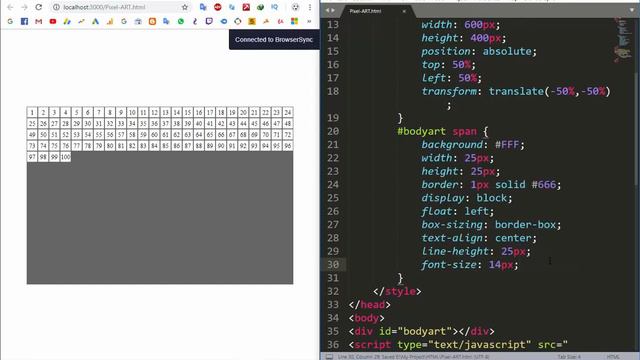Image resolution: width=640 pixels, height=360 pixels.
Task: Click the closing style tag on line 32
Action: coord(397,291)
